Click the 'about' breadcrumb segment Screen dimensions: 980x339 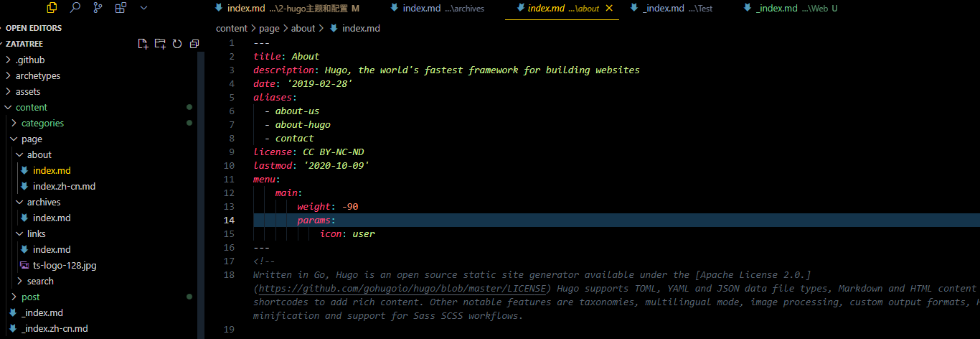pos(303,28)
